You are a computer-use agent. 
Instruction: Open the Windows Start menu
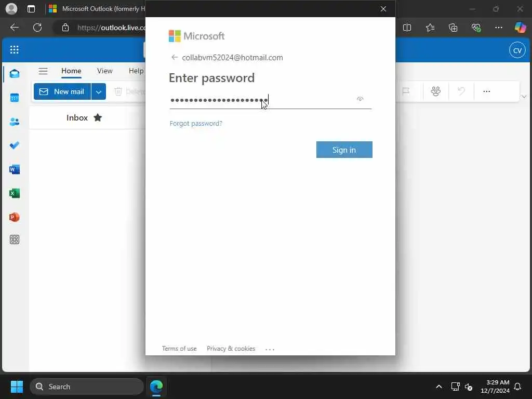17,387
